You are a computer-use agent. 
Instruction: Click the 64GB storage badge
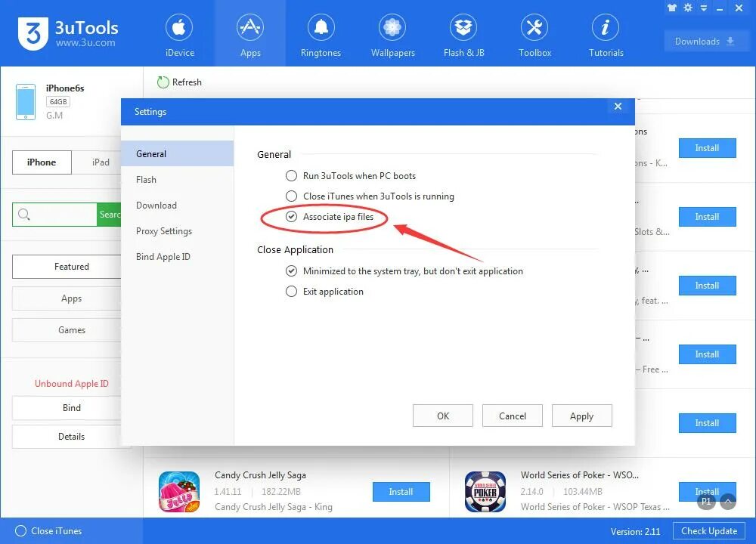coord(58,102)
